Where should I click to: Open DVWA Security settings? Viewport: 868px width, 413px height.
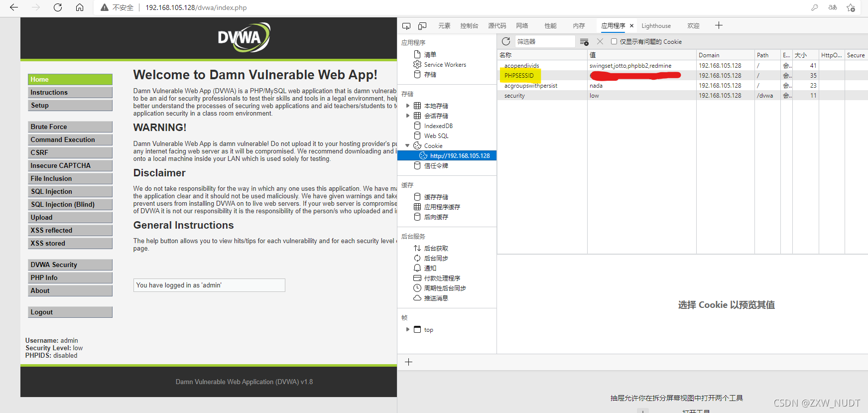click(70, 265)
